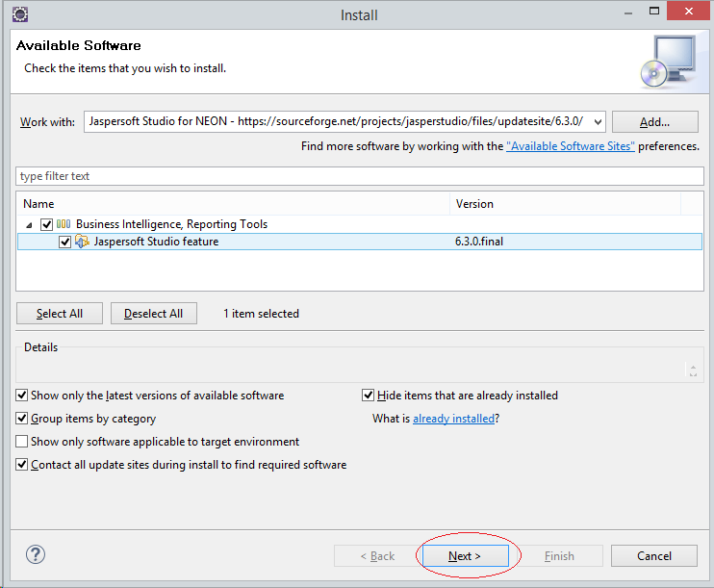Collapse the Business Intelligence, Reporting Tools tree node

[x=29, y=224]
